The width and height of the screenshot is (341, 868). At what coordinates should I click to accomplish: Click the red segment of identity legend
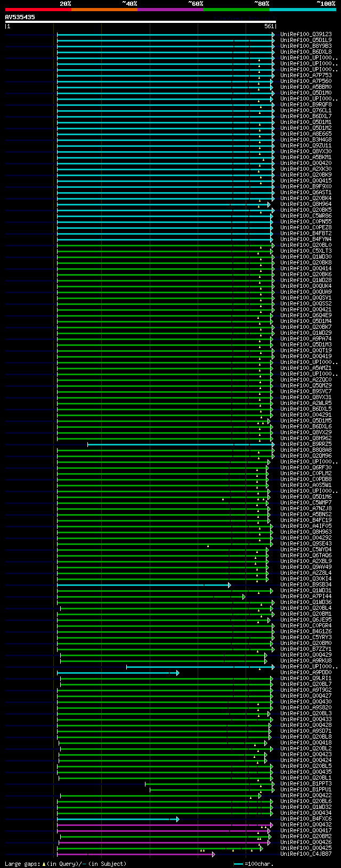coord(38,10)
